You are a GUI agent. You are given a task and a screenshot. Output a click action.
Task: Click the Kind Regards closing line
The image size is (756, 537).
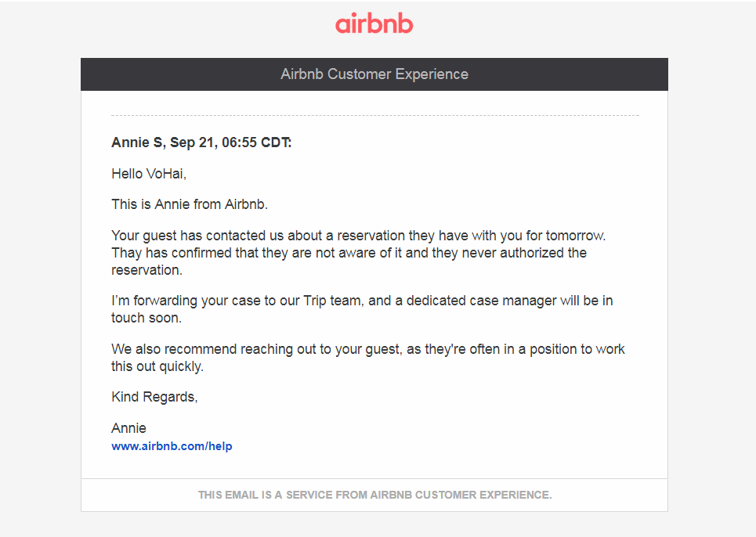(x=154, y=397)
